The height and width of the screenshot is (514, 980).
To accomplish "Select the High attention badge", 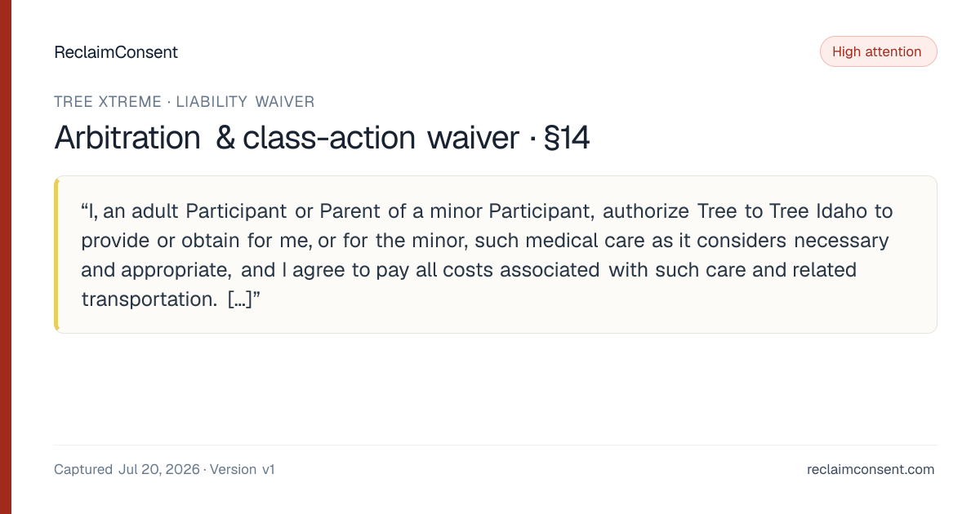I will tap(878, 51).
